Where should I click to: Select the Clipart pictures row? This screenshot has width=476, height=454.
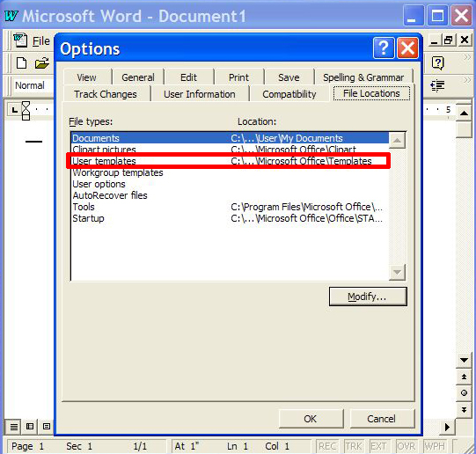231,150
